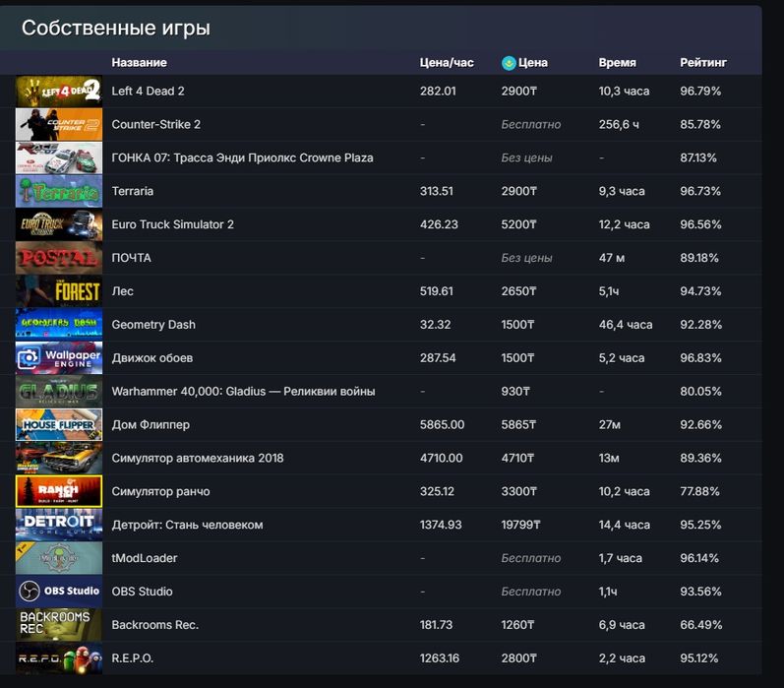This screenshot has width=784, height=688.
Task: Open the Дом Флиппер title link
Action: 151,425
